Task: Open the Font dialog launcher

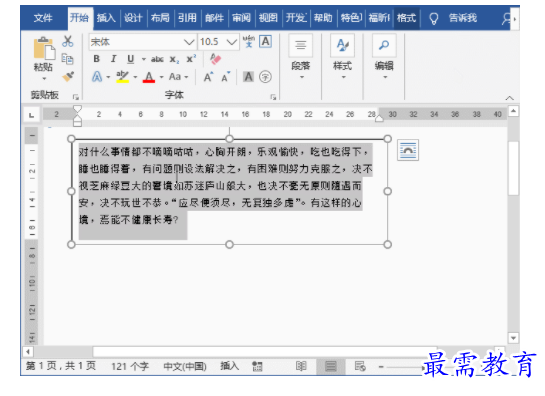Action: click(x=273, y=97)
